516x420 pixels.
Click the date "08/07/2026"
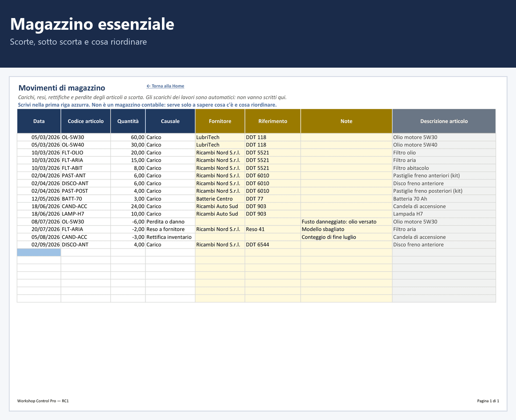39,222
